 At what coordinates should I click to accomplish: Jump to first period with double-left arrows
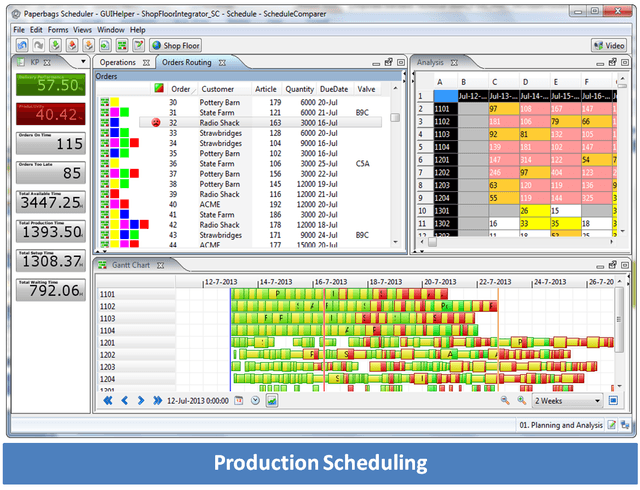[x=108, y=401]
